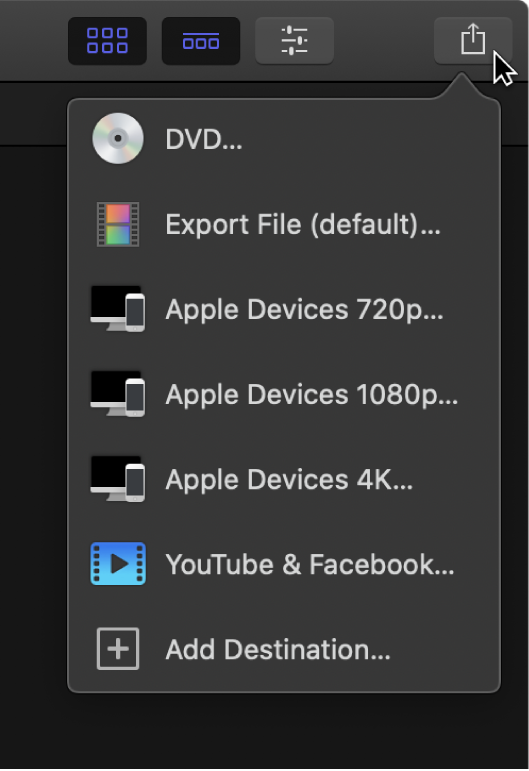Click the plus Add Destination icon
This screenshot has height=771, width=529.
[118, 649]
